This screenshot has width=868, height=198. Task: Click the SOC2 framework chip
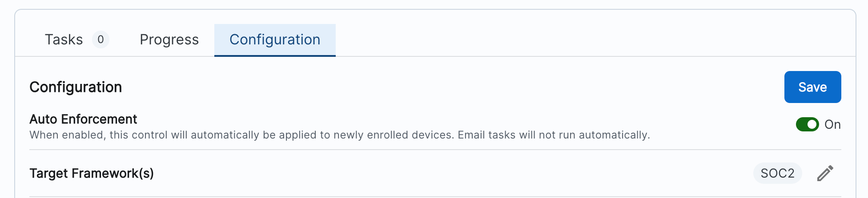tap(777, 173)
